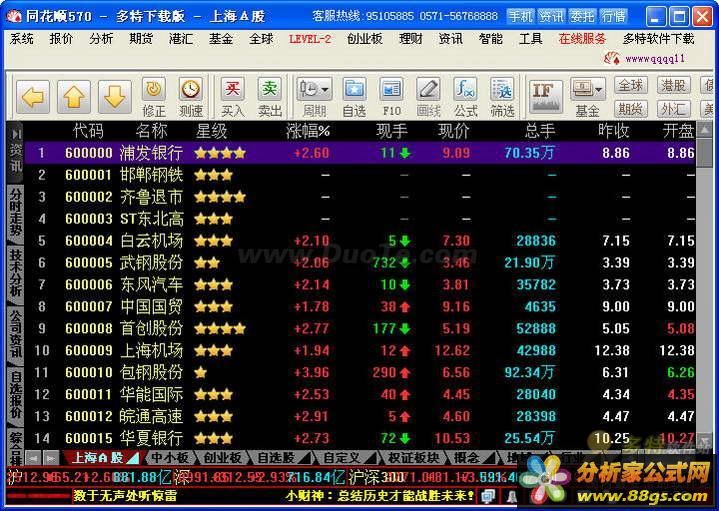Open the 报价 menu
719x511 pixels.
pos(61,39)
